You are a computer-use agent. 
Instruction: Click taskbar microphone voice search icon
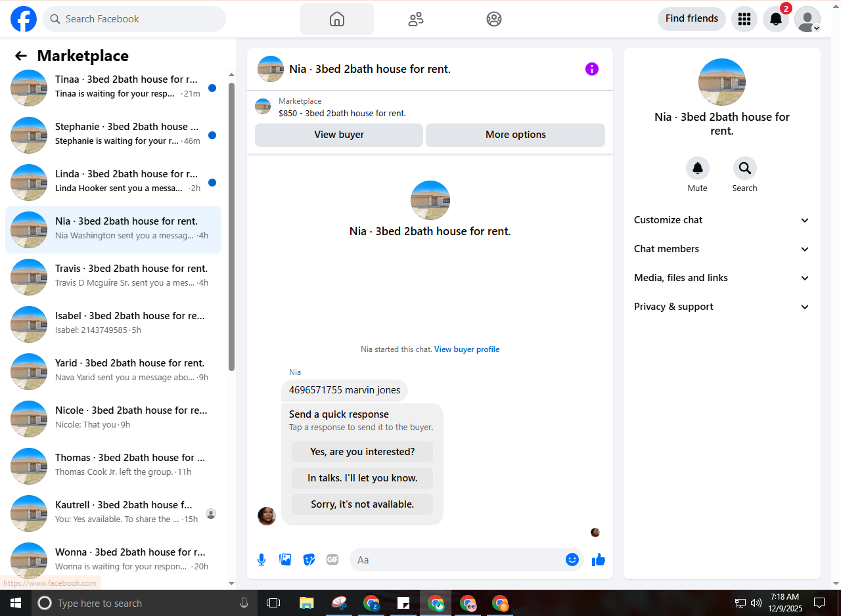(x=244, y=603)
